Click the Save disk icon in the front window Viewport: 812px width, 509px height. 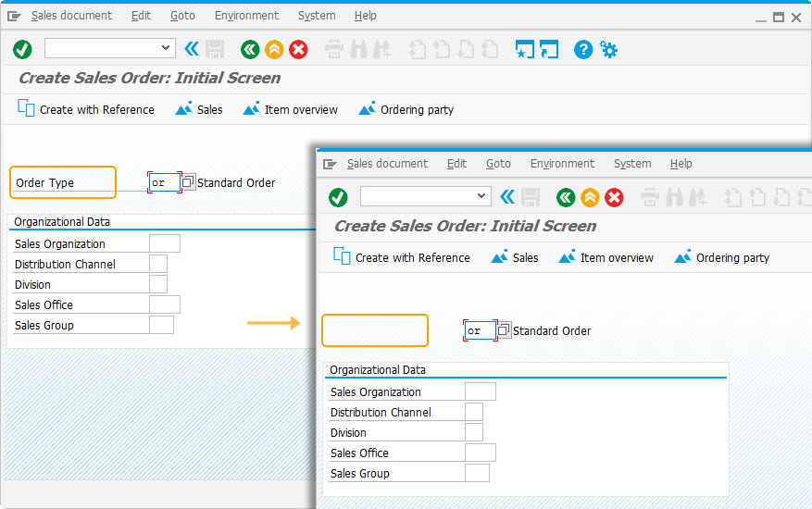coord(531,197)
